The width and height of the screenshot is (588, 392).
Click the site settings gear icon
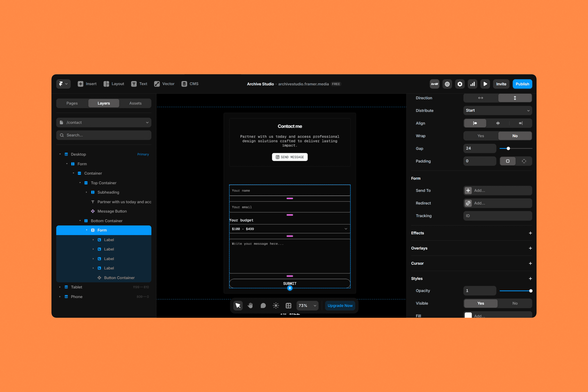click(460, 84)
